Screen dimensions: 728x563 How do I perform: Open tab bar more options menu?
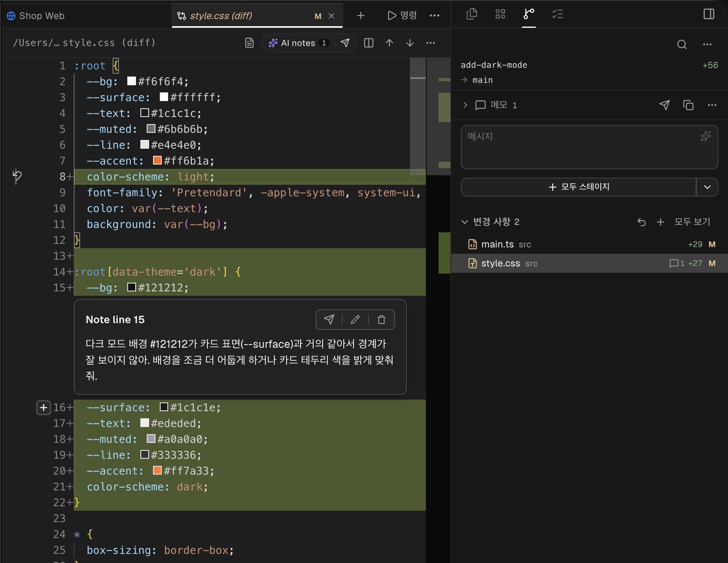435,16
